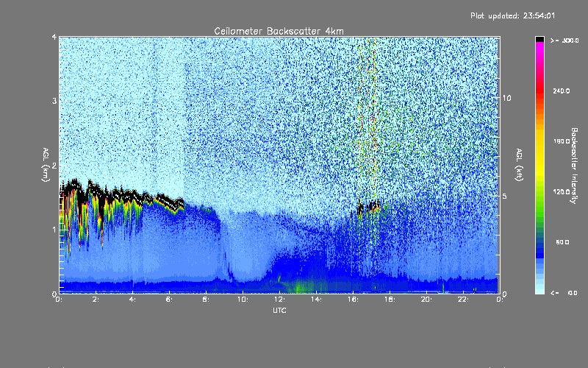Click the '6:' UTC time tick
Screen dimensions: 588x368
[170, 300]
